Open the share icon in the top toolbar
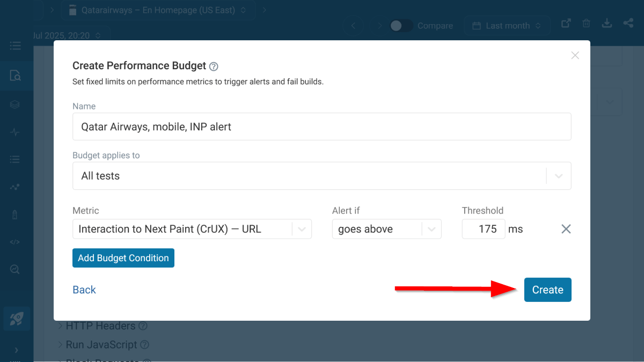Viewport: 644px width, 362px height. (x=628, y=23)
